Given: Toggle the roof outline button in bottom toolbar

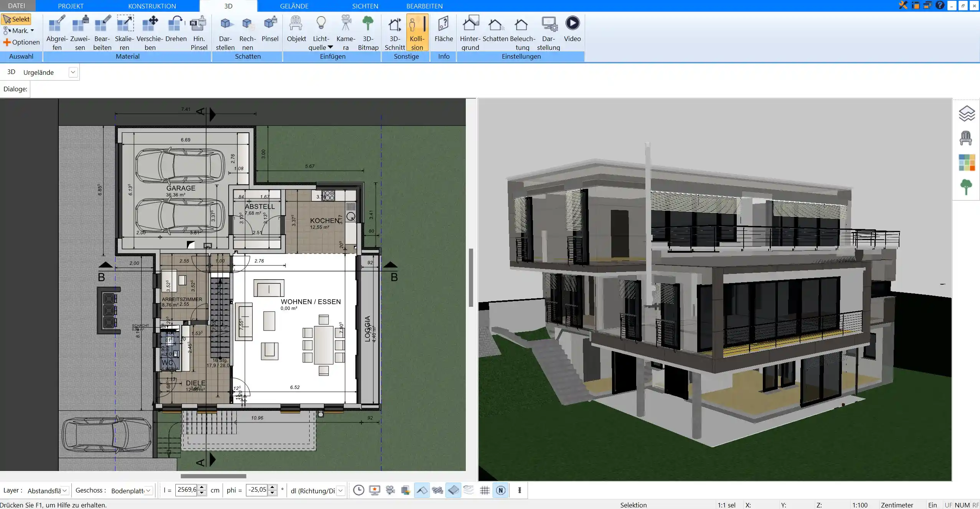Looking at the screenshot, I should click(422, 490).
